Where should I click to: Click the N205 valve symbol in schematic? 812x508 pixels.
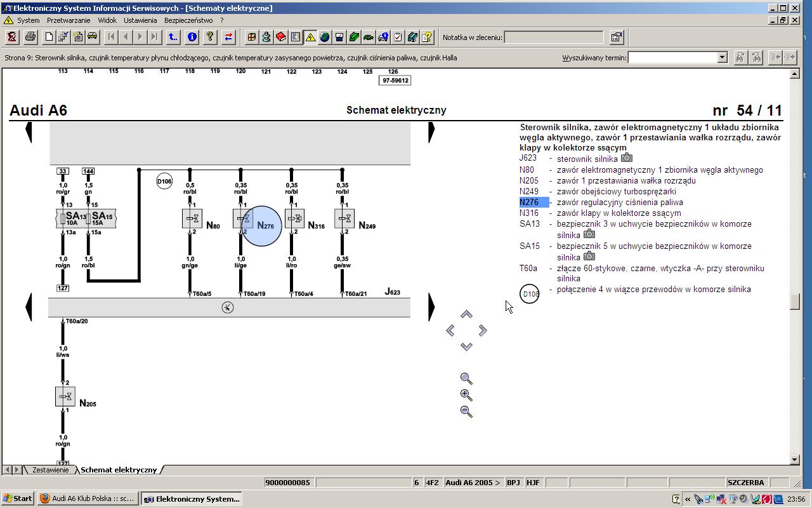pos(65,397)
